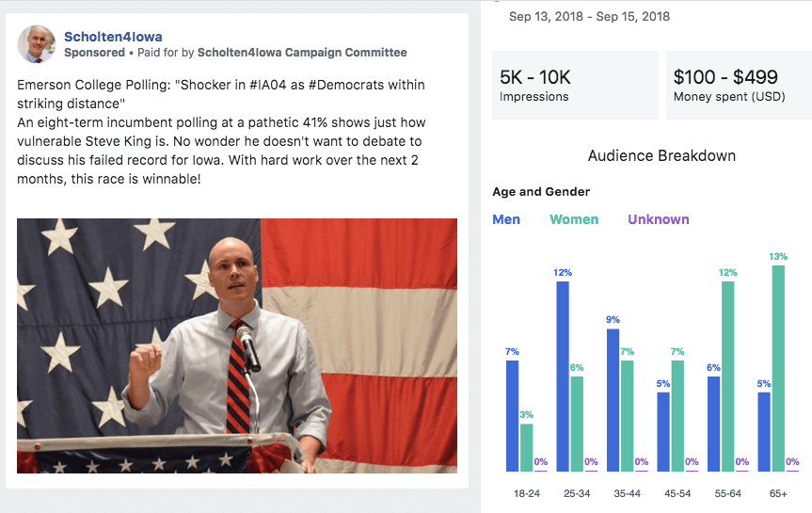Click the 7% women bar for 45-54
This screenshot has height=513, width=812.
[x=677, y=415]
